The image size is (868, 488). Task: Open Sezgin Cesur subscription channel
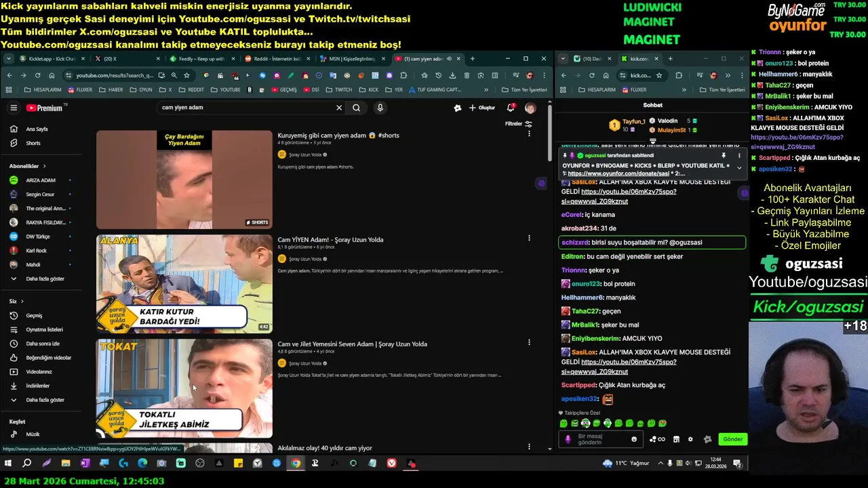39,195
